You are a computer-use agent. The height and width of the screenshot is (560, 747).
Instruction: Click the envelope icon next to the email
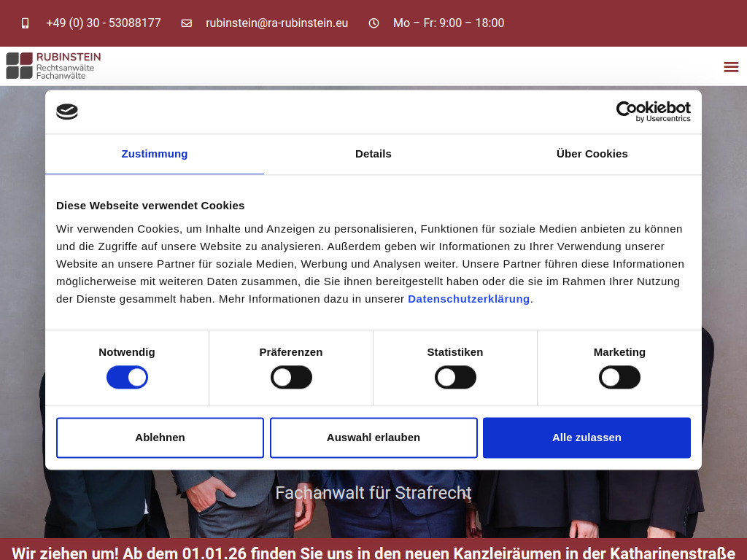click(x=187, y=23)
